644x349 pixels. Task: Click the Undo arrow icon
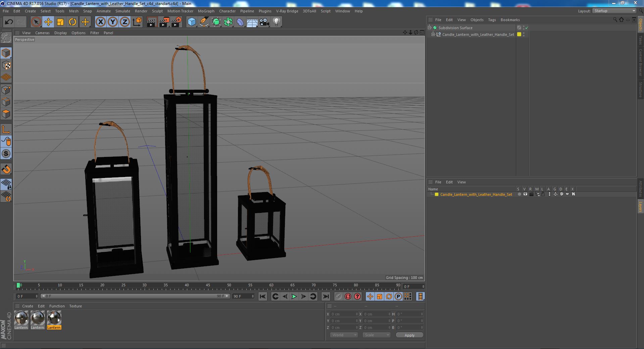point(9,22)
